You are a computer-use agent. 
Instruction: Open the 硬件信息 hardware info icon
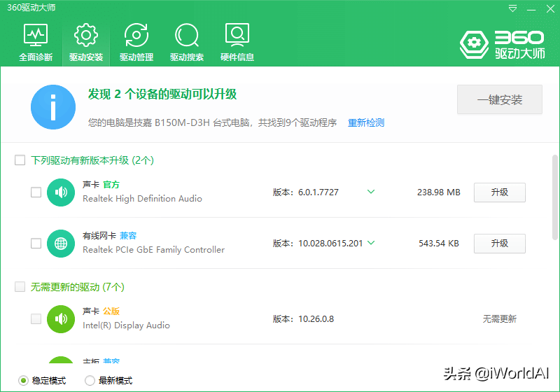click(x=237, y=35)
